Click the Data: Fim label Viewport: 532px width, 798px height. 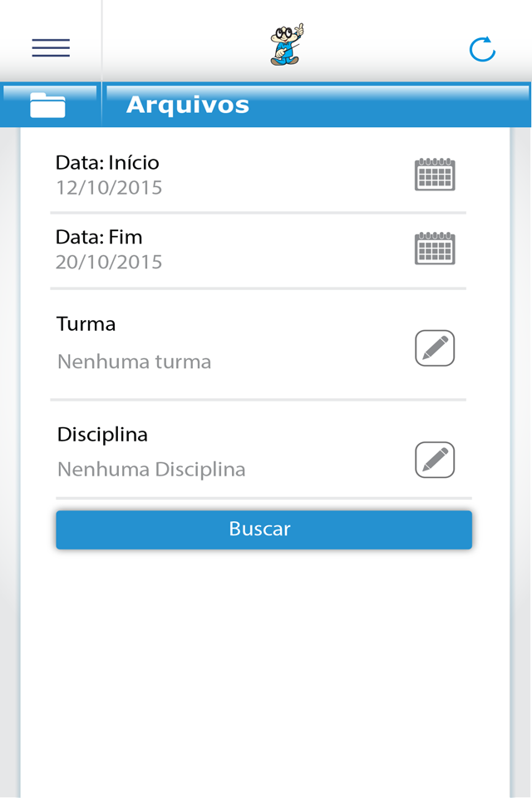point(99,238)
